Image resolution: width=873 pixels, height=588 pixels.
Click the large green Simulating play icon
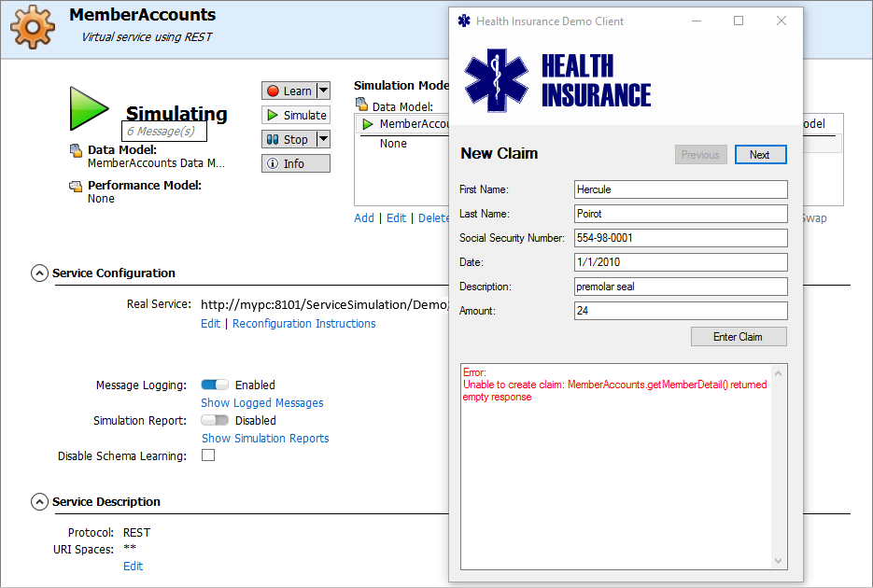pos(89,109)
